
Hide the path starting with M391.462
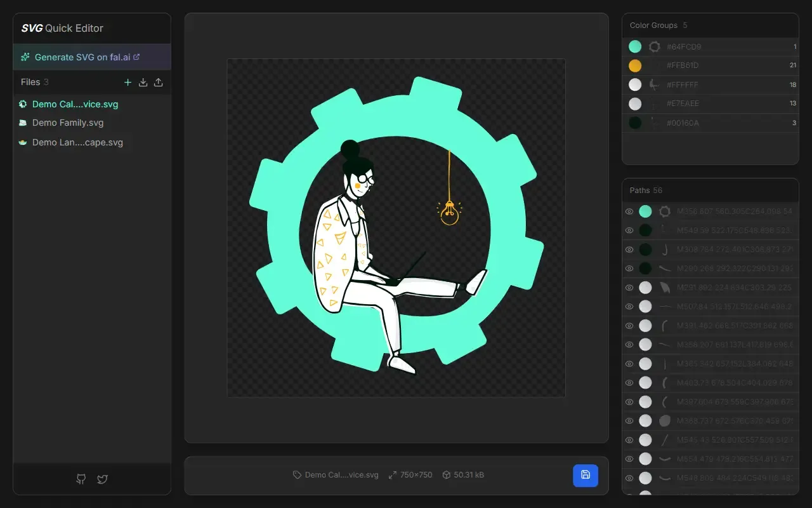coord(629,326)
